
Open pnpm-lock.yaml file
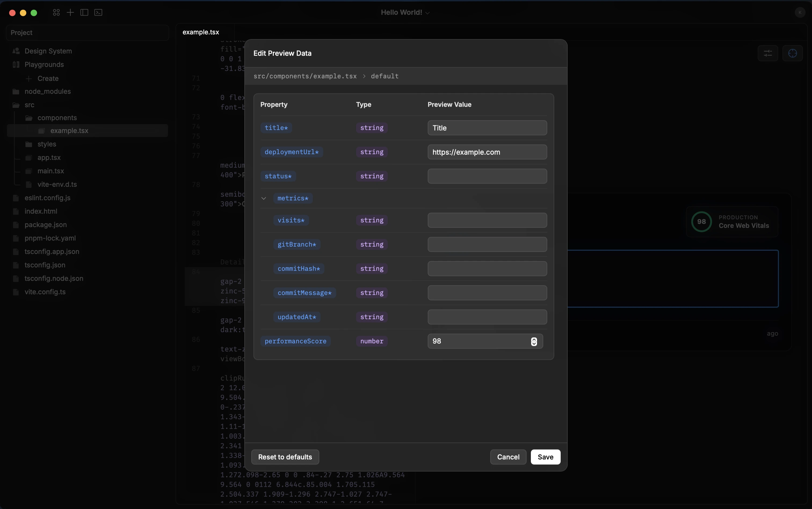point(50,238)
